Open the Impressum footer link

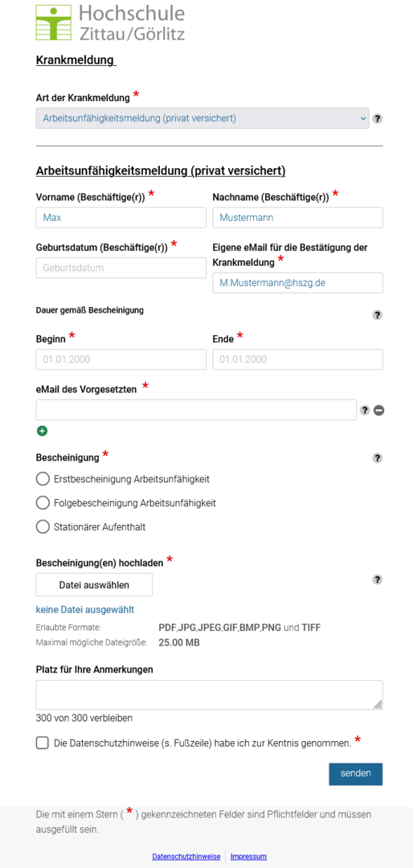(x=248, y=857)
